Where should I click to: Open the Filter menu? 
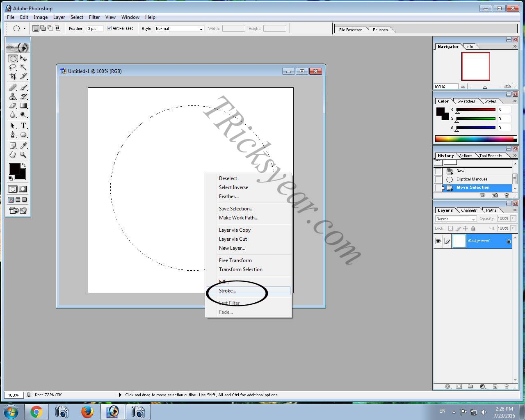point(94,17)
